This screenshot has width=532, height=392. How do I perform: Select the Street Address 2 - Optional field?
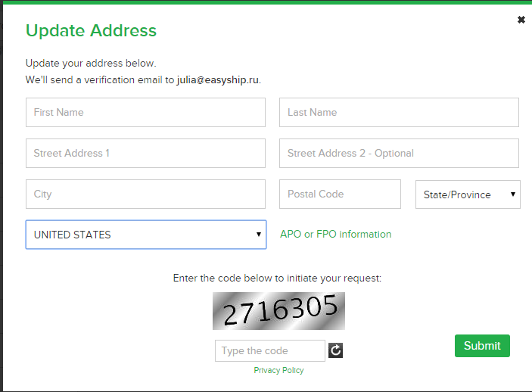point(399,153)
